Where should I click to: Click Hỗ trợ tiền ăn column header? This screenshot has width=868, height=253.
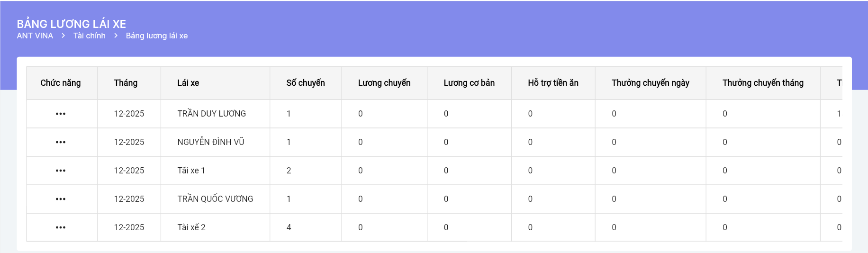click(553, 83)
